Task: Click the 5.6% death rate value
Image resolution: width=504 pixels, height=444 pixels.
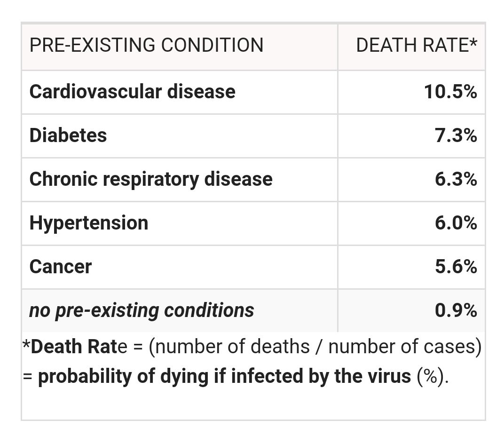Action: 456,267
